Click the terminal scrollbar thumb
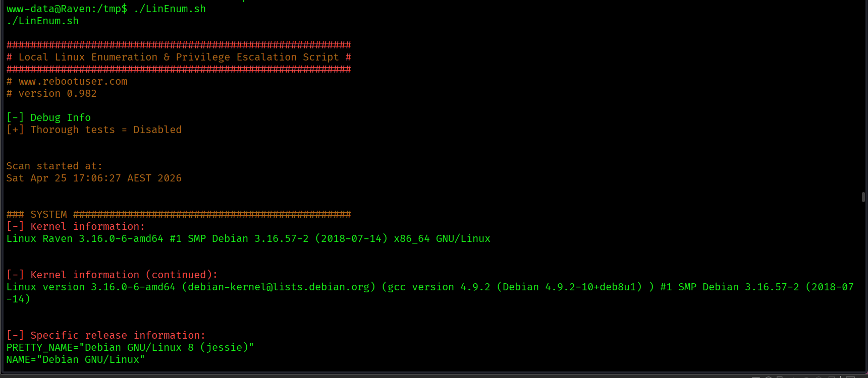The width and height of the screenshot is (868, 378). [x=863, y=197]
